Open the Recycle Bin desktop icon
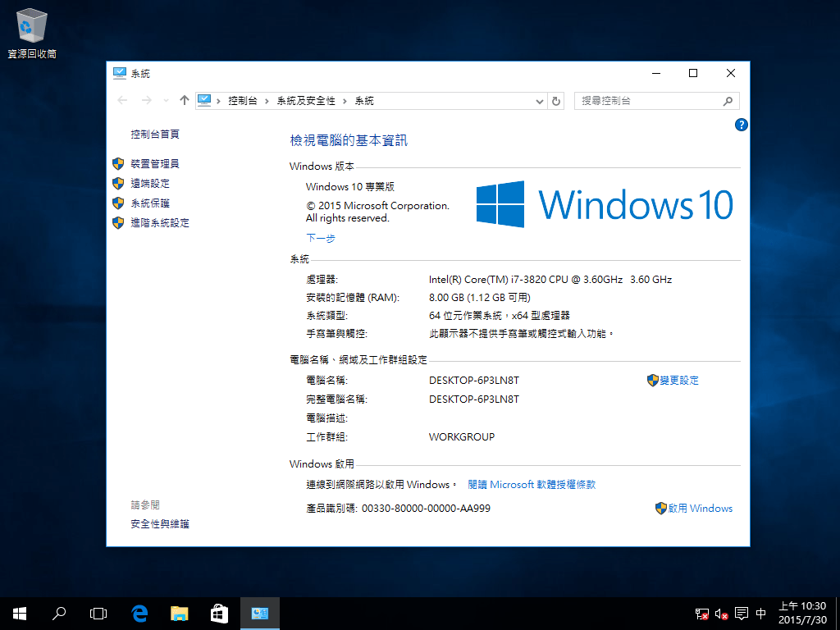Screen dimensions: 840x630 (x=32, y=33)
